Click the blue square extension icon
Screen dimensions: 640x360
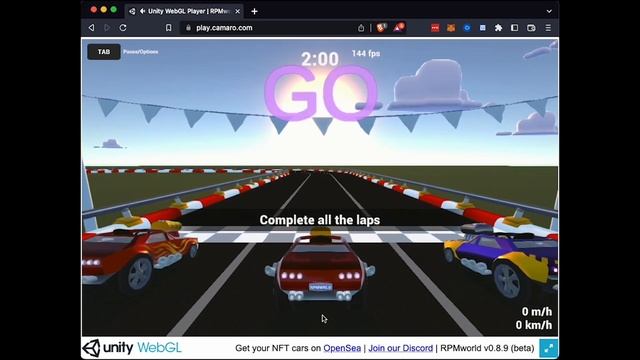tap(483, 28)
